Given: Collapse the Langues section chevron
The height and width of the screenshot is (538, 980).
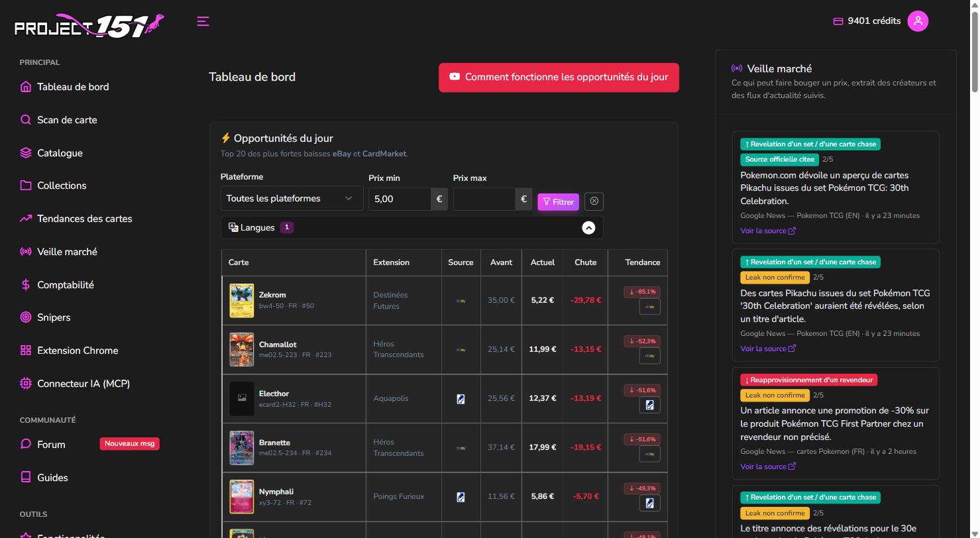Looking at the screenshot, I should pos(588,228).
